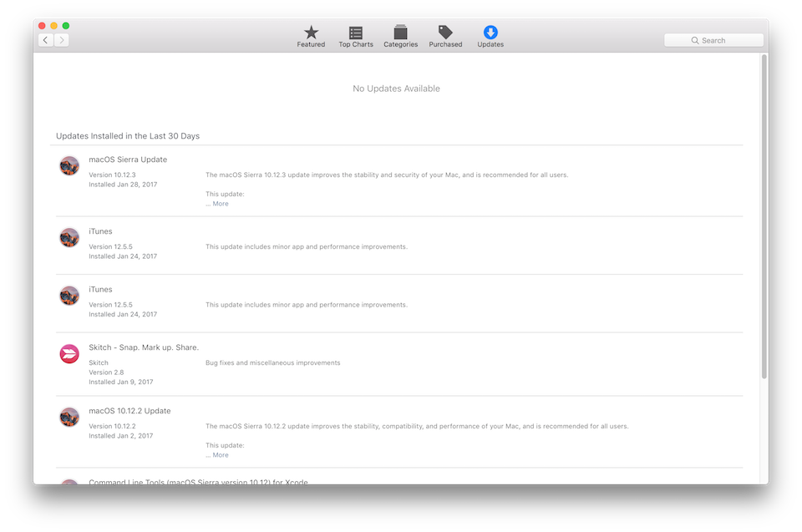This screenshot has height=532, width=802.
Task: Click 'Bug fixes and miscellaneous improvements' description
Action: (x=272, y=362)
